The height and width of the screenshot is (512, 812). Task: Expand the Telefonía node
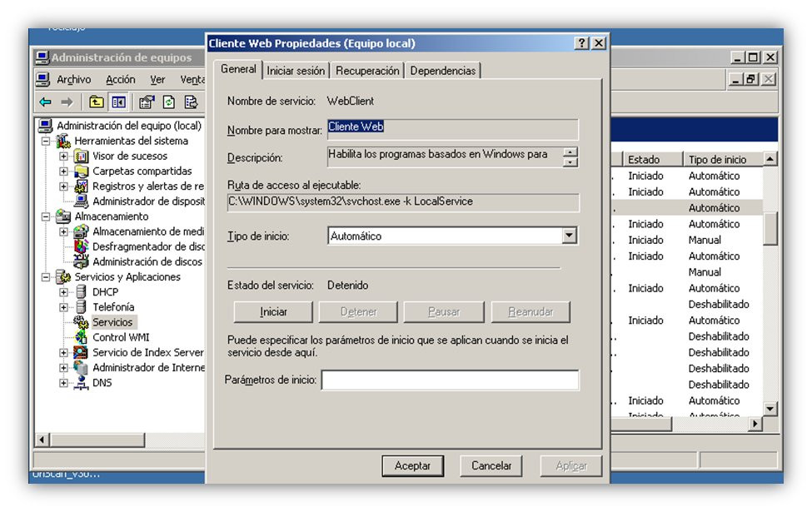tap(63, 307)
